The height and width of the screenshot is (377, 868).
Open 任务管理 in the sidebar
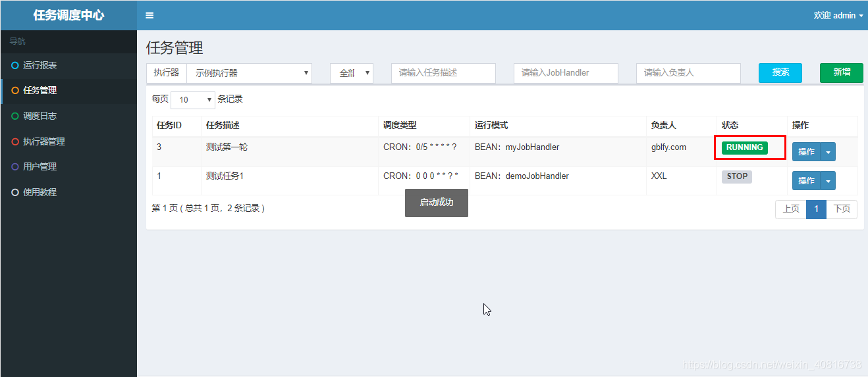click(68, 91)
